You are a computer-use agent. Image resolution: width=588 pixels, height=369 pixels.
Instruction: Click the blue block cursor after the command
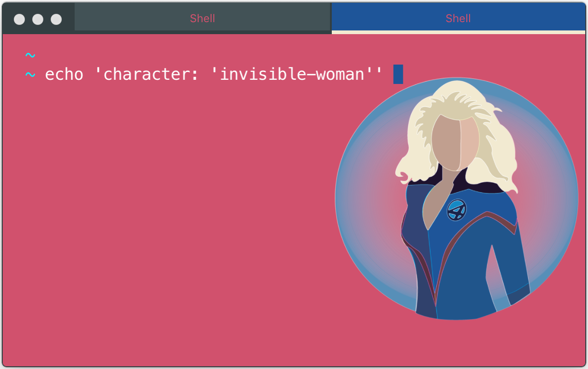(x=398, y=74)
